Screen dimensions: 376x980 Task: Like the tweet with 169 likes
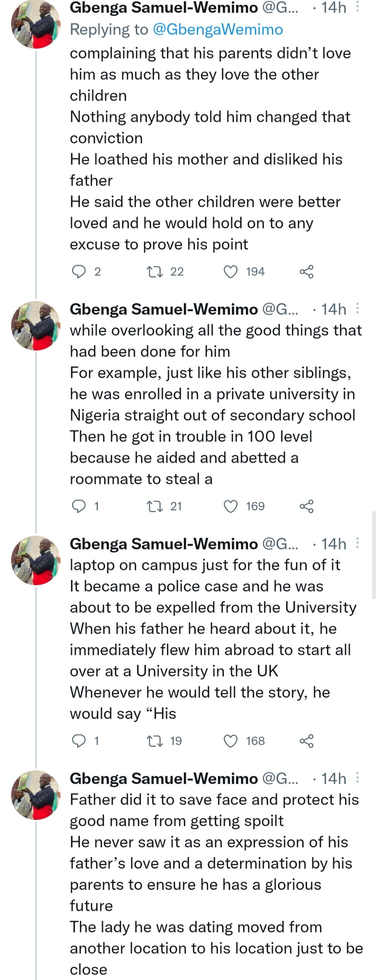point(231,506)
